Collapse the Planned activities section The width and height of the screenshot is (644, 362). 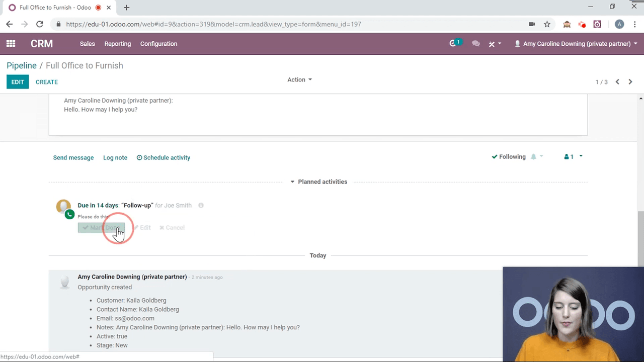point(318,182)
